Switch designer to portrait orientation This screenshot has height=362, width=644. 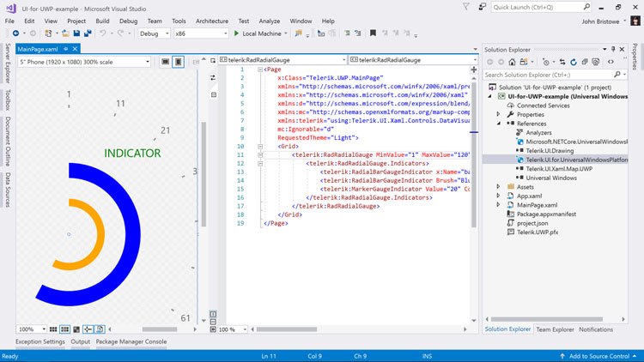pos(179,62)
